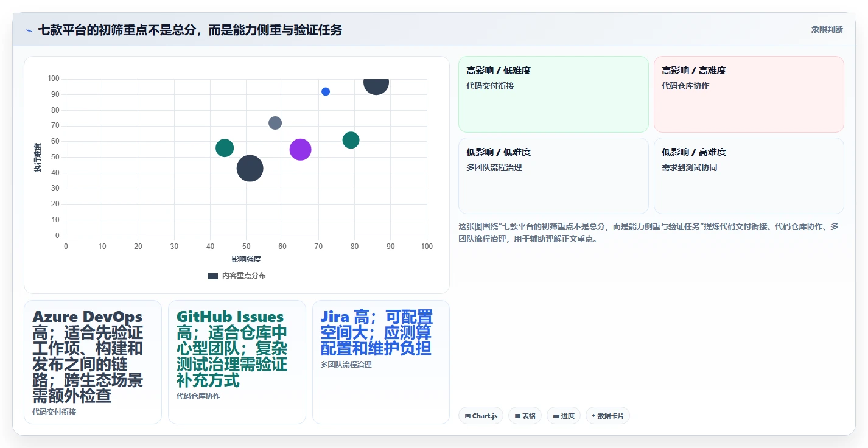Click the description paragraph starting with 这张图围绕
Viewport: 868px width, 448px height.
pos(649,233)
